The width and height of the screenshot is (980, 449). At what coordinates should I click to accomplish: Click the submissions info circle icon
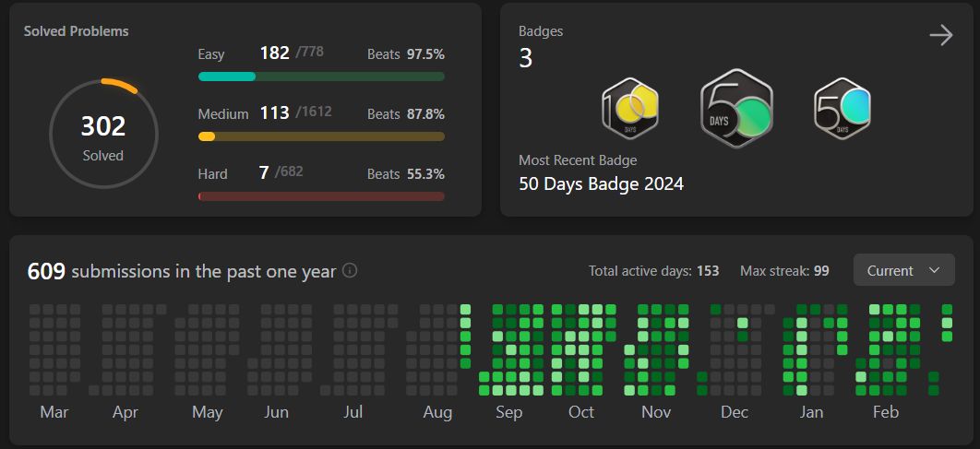tap(350, 271)
